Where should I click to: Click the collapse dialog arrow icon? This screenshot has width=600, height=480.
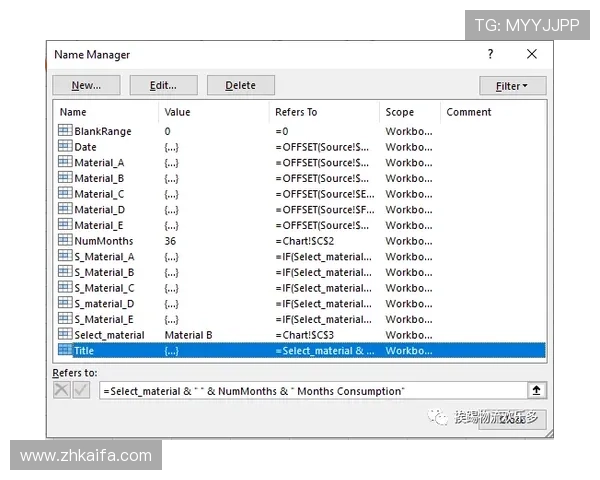(537, 391)
